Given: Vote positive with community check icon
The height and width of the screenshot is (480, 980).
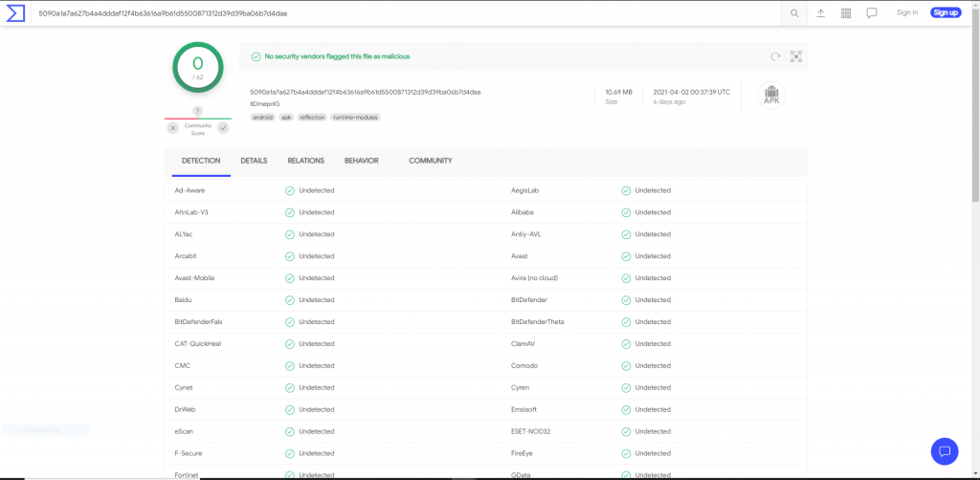Looking at the screenshot, I should (x=223, y=128).
